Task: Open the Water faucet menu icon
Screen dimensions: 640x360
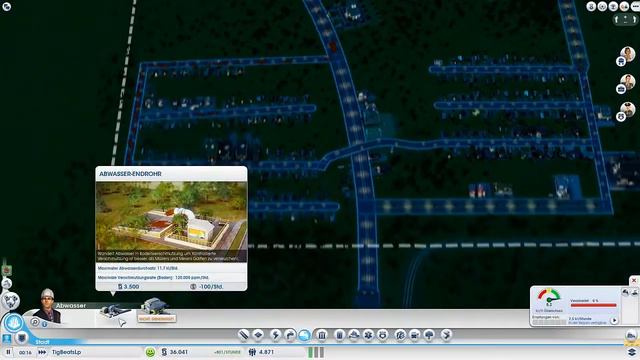Action: pos(290,335)
